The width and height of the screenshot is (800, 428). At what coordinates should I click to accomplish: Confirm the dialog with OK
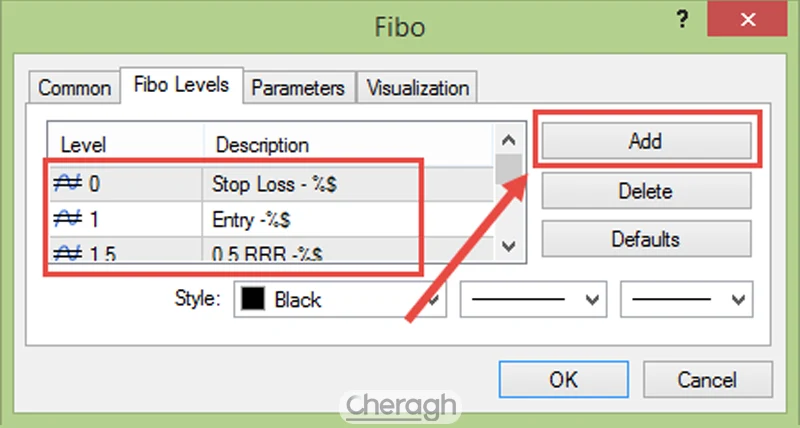tap(563, 380)
